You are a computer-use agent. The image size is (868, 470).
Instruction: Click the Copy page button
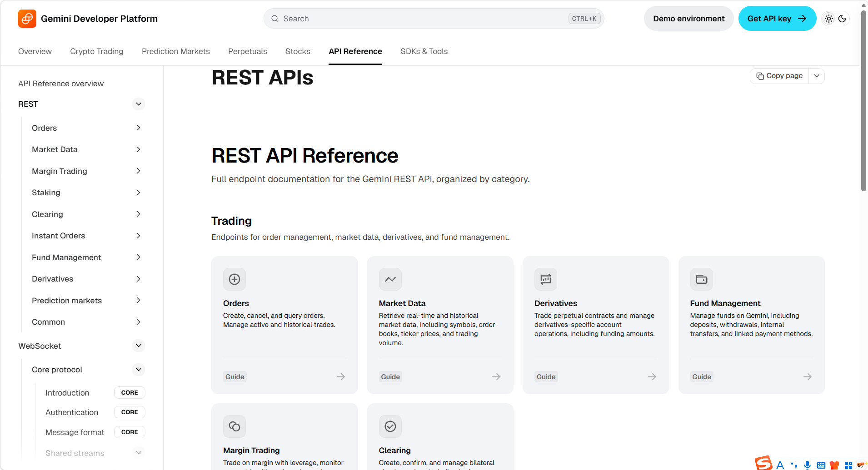(779, 76)
